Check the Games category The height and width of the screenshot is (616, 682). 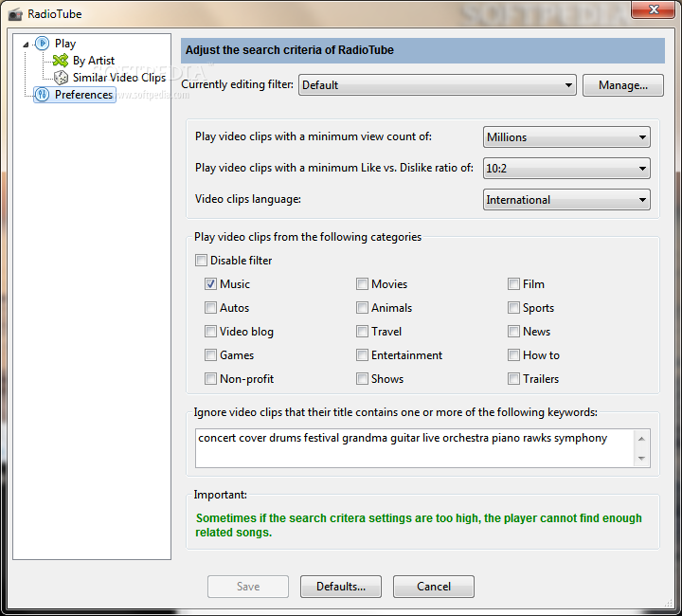[x=210, y=355]
